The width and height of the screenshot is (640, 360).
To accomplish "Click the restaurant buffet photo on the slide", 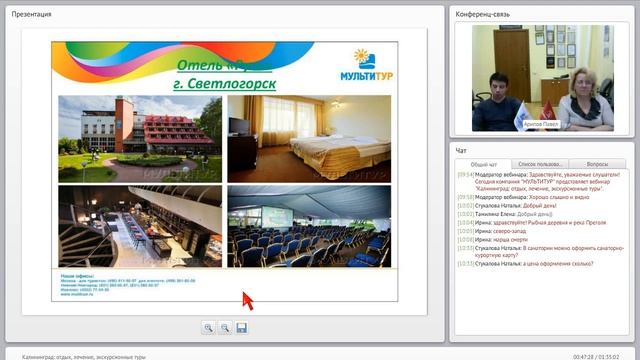I will tap(140, 227).
